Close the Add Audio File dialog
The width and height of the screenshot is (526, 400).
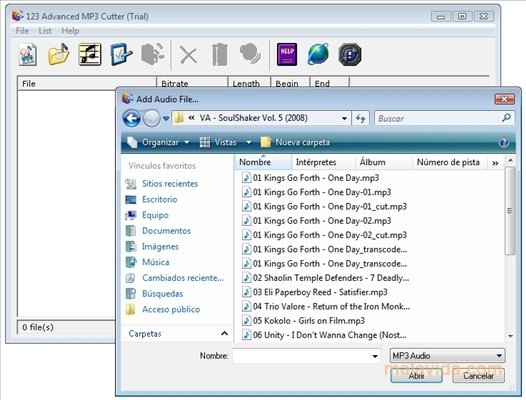click(x=504, y=99)
